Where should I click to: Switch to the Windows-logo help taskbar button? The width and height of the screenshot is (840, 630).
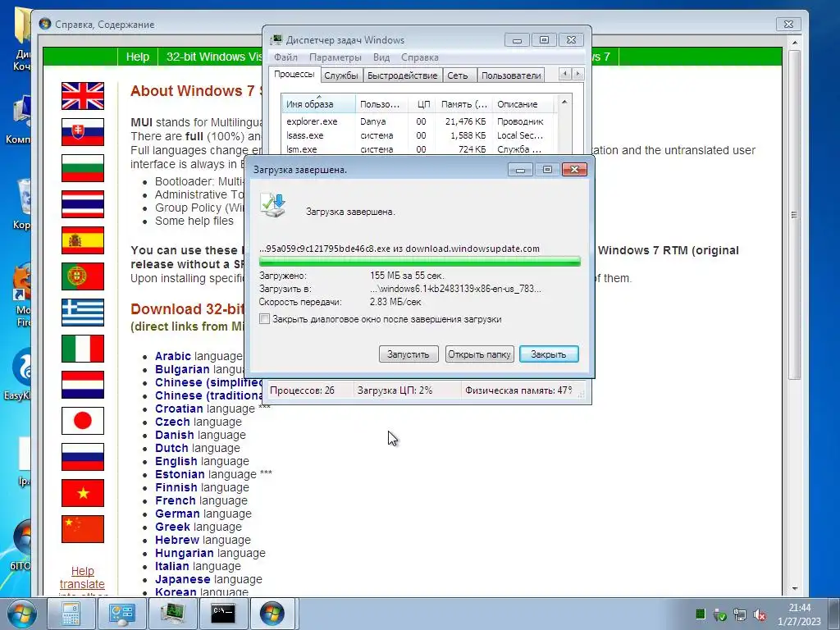tap(272, 614)
